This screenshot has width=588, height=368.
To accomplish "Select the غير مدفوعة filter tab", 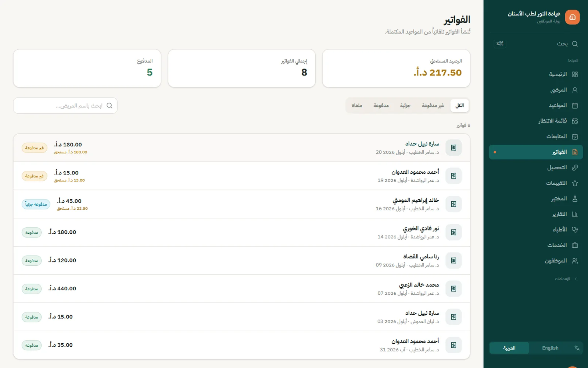I will click(x=433, y=106).
